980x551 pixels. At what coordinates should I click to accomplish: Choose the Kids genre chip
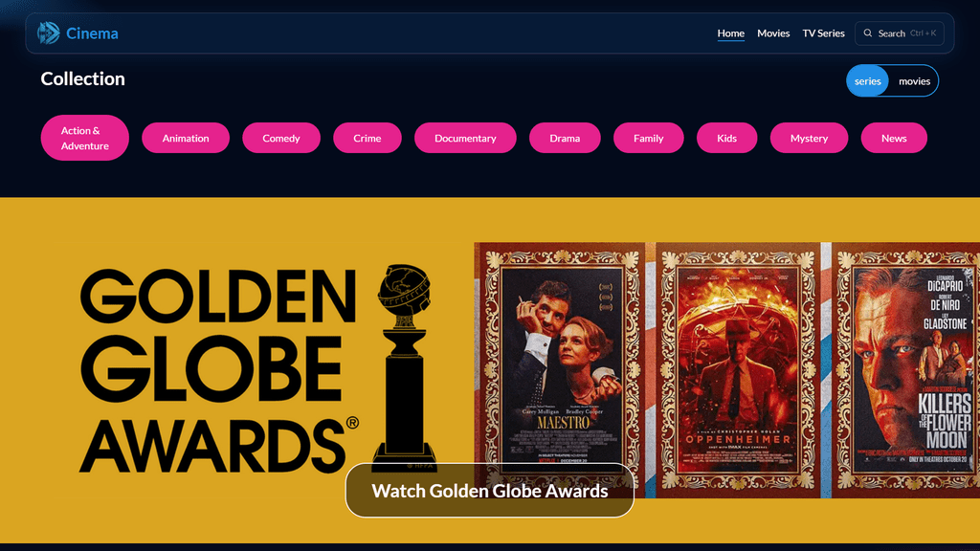(727, 138)
